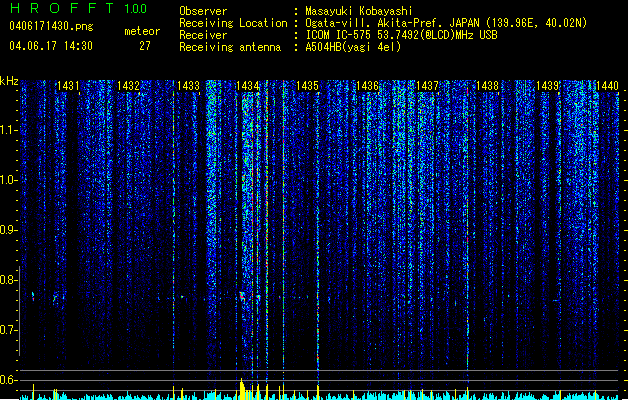The image size is (629, 400).
Task: Click the 1434 time marker
Action: (x=248, y=86)
